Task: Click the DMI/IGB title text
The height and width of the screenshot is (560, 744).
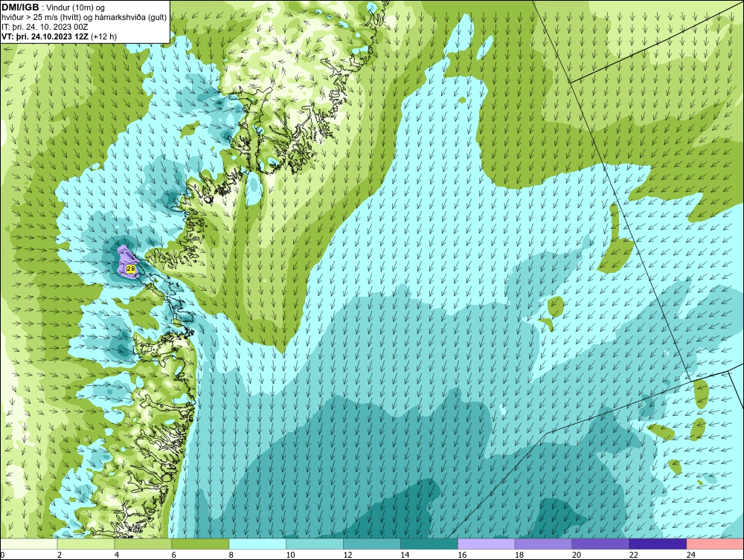Action: click(x=20, y=7)
